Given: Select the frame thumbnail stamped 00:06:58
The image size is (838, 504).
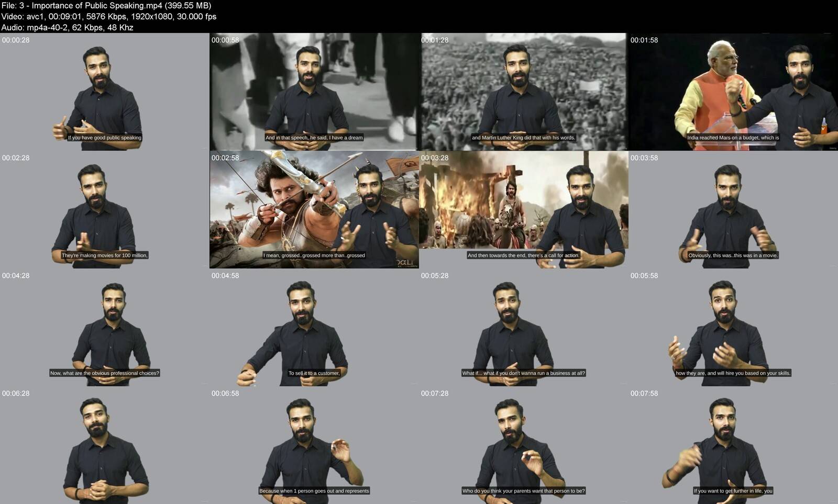Looking at the screenshot, I should click(314, 445).
